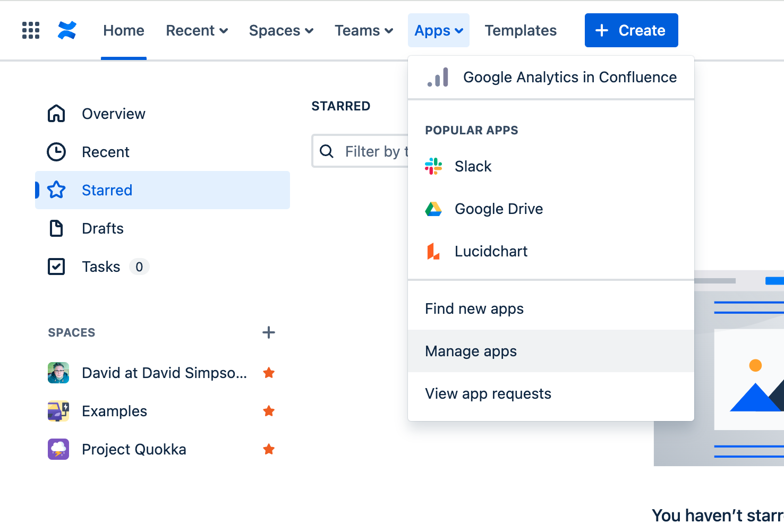Click the Overview home icon

click(x=56, y=114)
